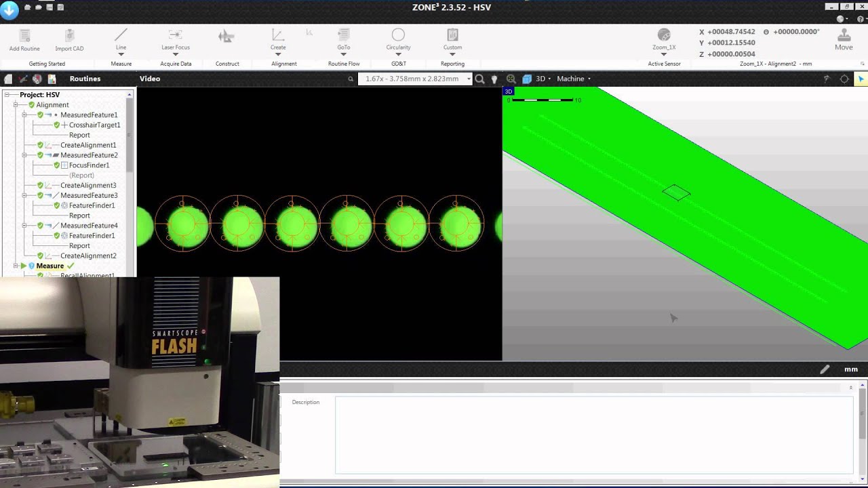The width and height of the screenshot is (868, 488).
Task: Open the Line tool dropdown arrow
Action: point(121,54)
